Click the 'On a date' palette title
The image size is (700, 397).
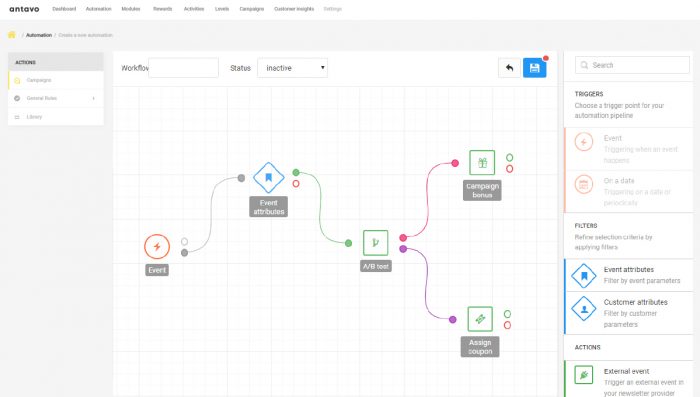(x=619, y=180)
